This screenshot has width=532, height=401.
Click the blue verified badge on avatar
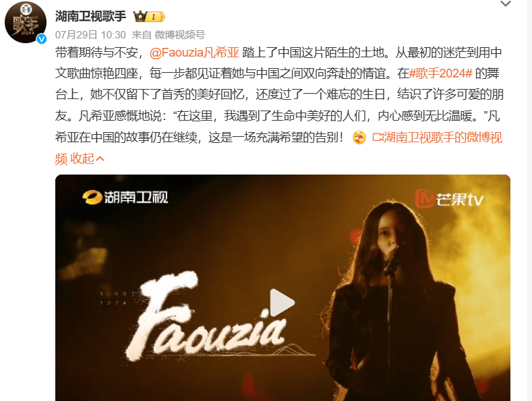pyautogui.click(x=41, y=39)
